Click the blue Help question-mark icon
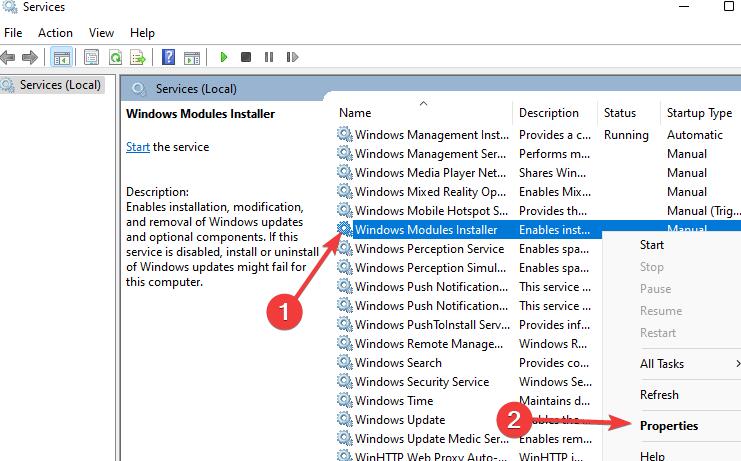The height and width of the screenshot is (461, 741). pyautogui.click(x=169, y=57)
